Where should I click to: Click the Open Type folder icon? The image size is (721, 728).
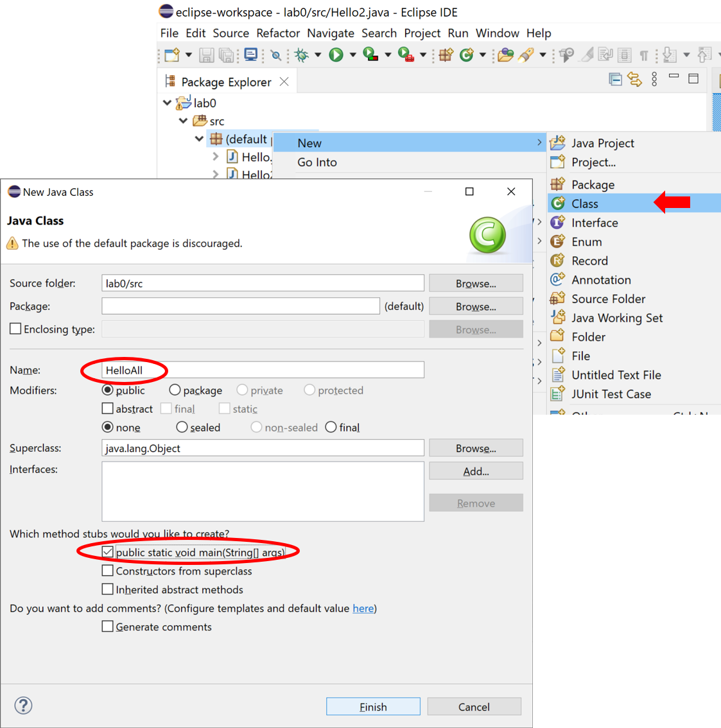click(x=505, y=55)
